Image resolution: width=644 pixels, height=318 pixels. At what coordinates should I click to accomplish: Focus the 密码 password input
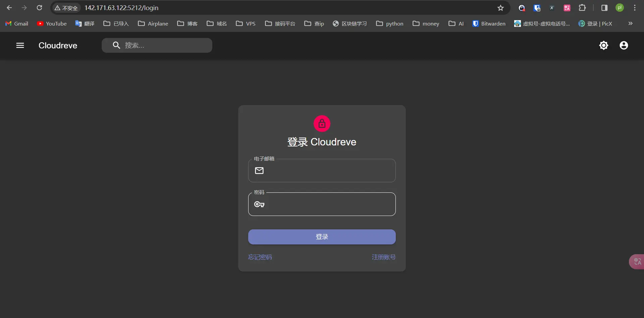tap(322, 204)
